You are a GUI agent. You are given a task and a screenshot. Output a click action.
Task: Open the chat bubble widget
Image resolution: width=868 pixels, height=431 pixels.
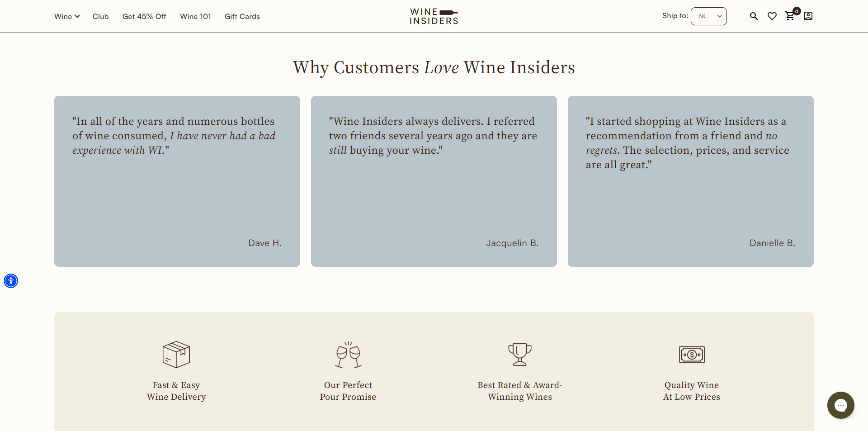click(840, 405)
